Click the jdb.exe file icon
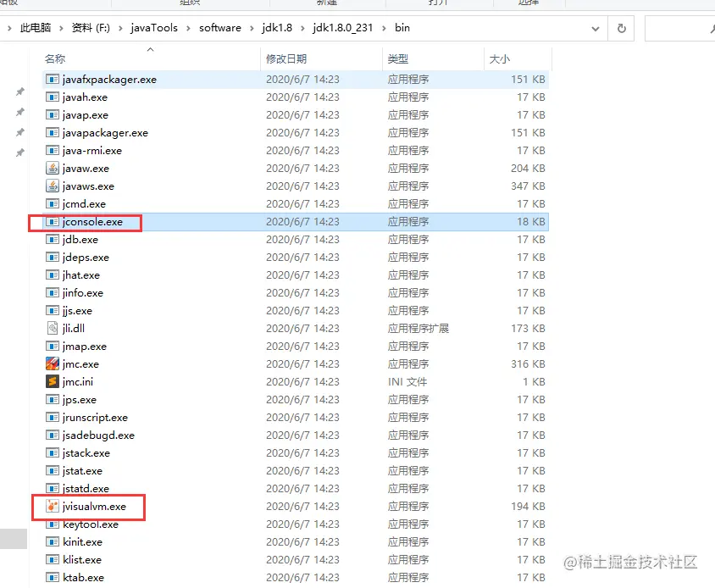 (53, 240)
